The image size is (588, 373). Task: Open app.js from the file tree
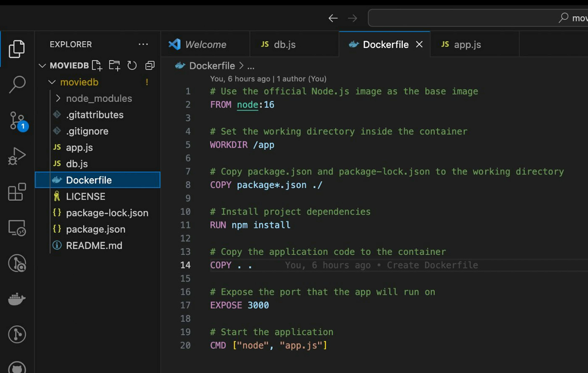coord(98,147)
